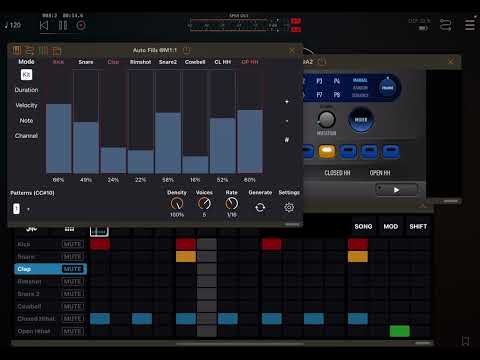This screenshot has width=480, height=360.
Task: Pause playback in transport bar
Action: (x=63, y=25)
